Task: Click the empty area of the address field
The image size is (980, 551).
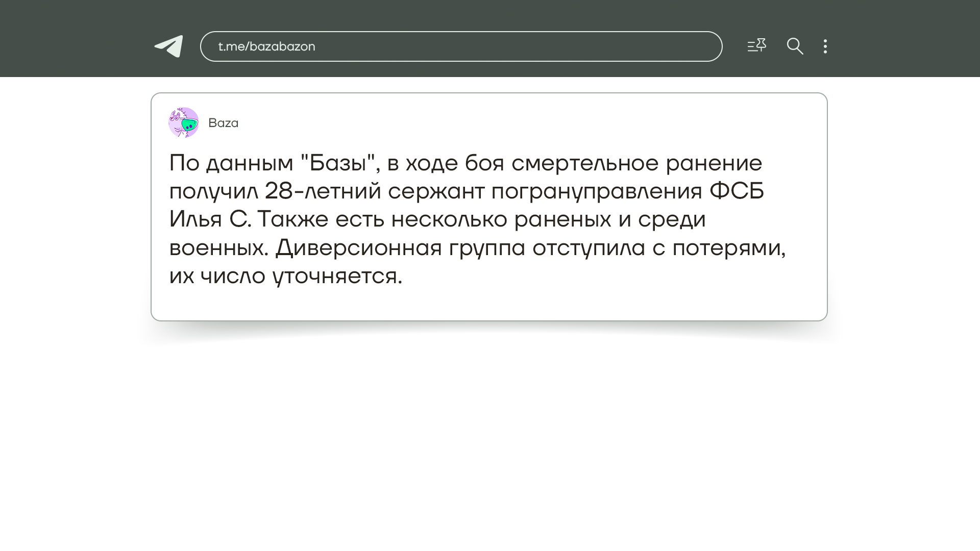Action: [510, 46]
